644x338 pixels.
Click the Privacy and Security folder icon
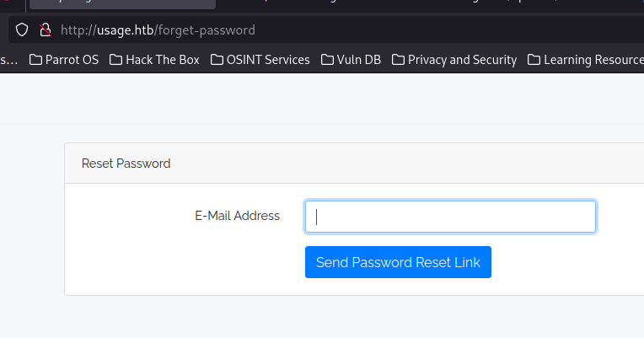[399, 60]
